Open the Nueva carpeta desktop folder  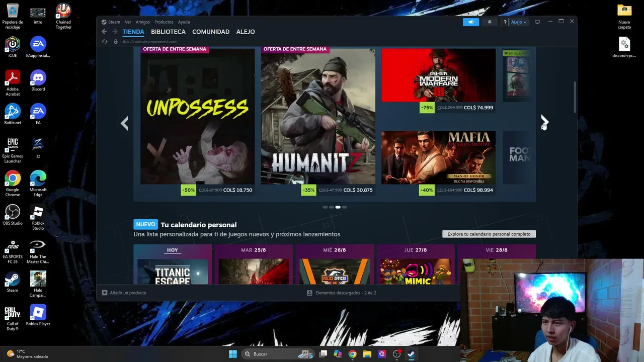click(624, 16)
